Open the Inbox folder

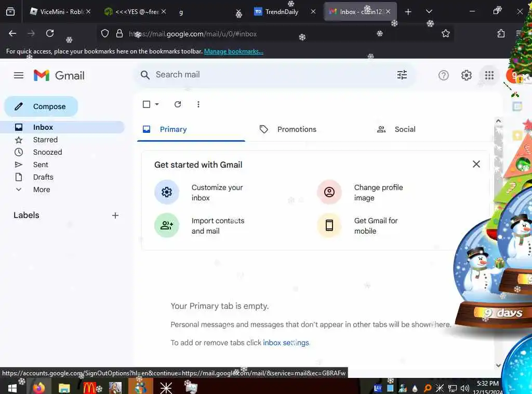[62, 127]
